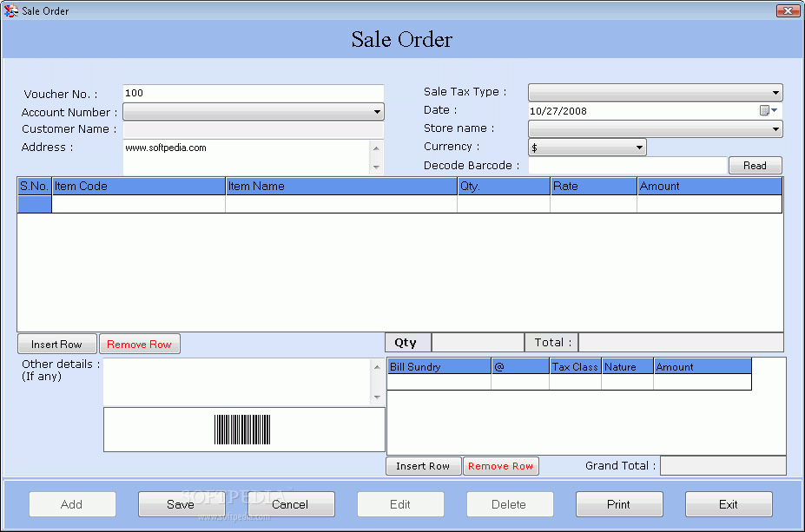This screenshot has height=532, width=805.
Task: Select the S.No. column header
Action: (35, 187)
